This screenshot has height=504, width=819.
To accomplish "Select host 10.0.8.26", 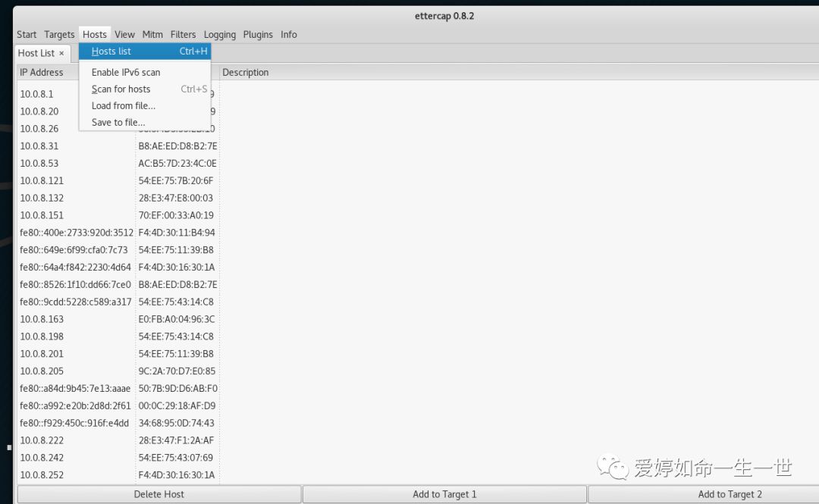I will [x=39, y=129].
